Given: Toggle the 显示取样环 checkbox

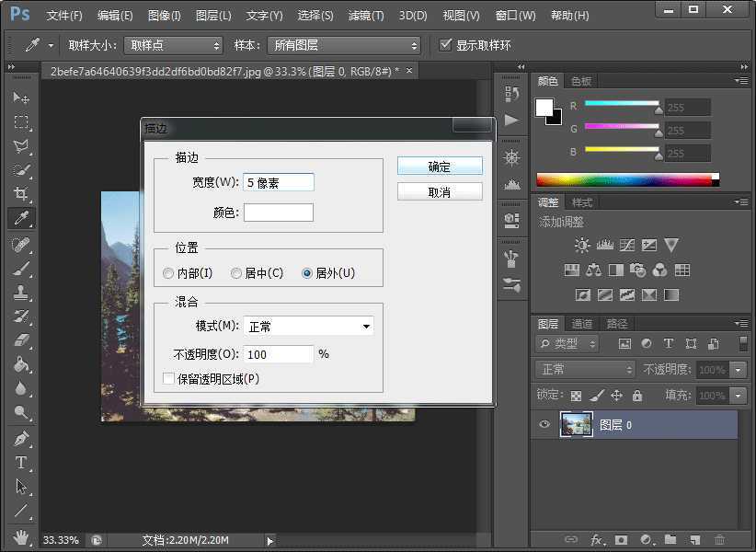Looking at the screenshot, I should coord(446,43).
